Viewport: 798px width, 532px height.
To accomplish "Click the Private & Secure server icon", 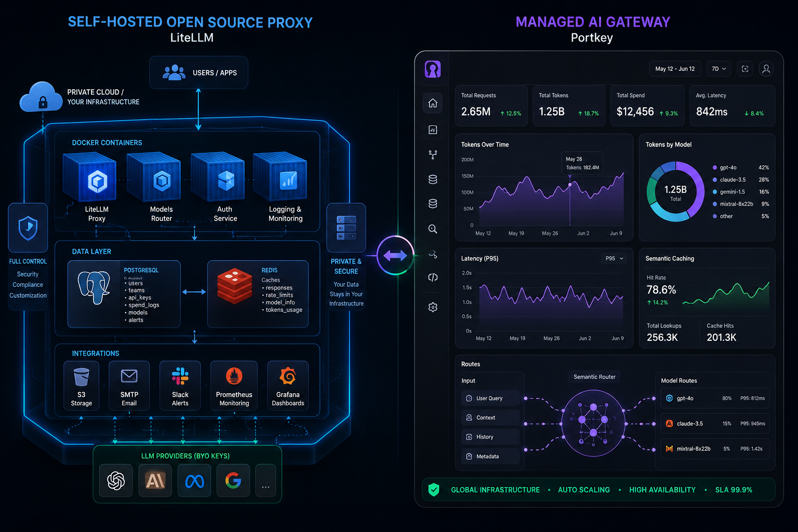I will click(x=347, y=228).
